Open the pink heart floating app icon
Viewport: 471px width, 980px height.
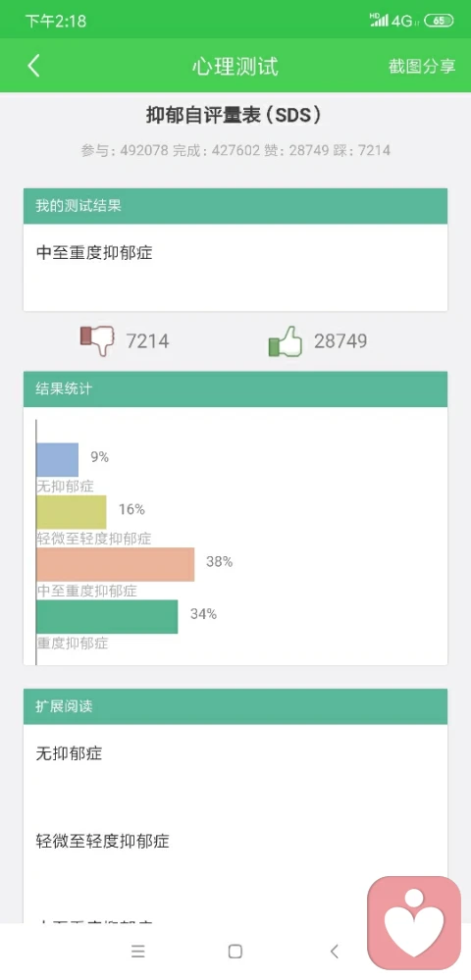[414, 922]
